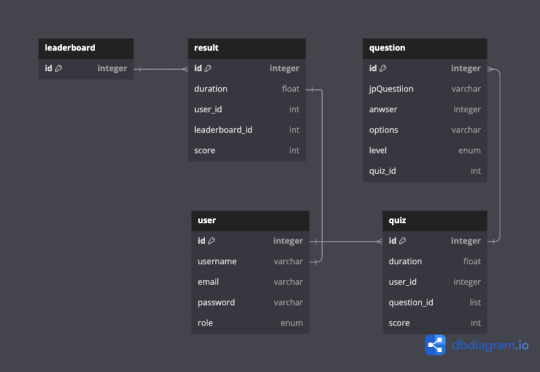The height and width of the screenshot is (372, 540).
Task: Click the key icon beside question id
Action: [x=383, y=68]
